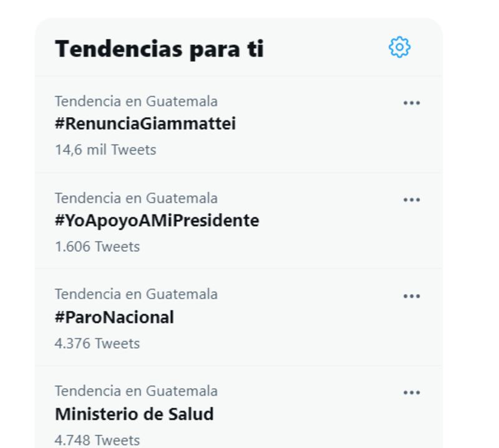
Task: Open more options for #ParoNacional trend
Action: click(x=412, y=296)
